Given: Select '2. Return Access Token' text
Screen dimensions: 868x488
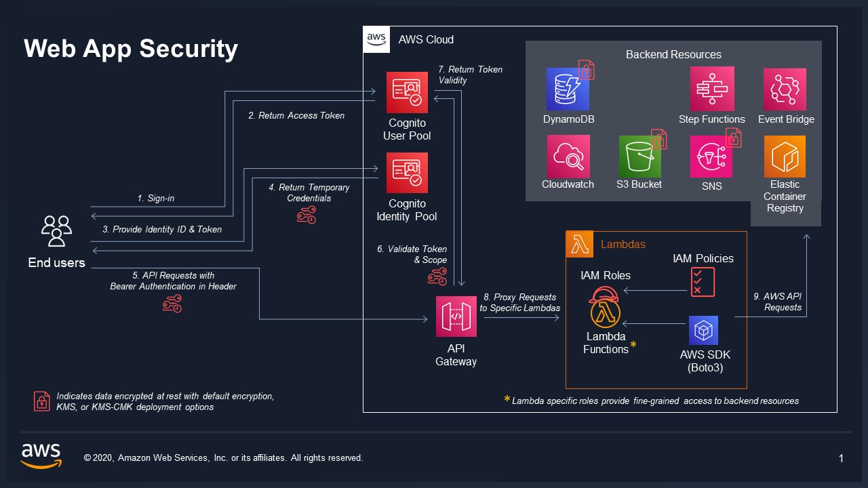Looking at the screenshot, I should [296, 116].
